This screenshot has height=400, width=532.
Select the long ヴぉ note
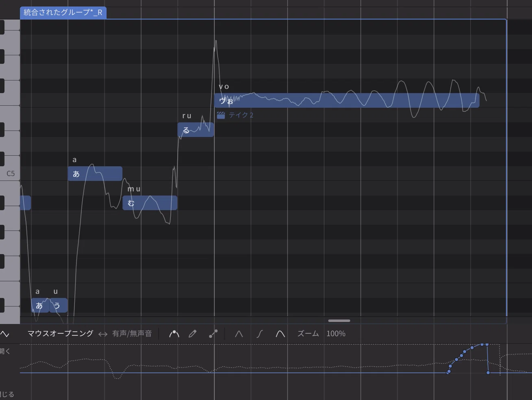pyautogui.click(x=347, y=100)
